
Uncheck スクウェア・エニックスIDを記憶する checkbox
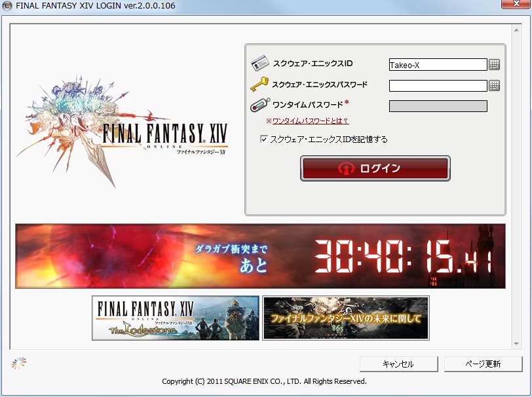263,139
